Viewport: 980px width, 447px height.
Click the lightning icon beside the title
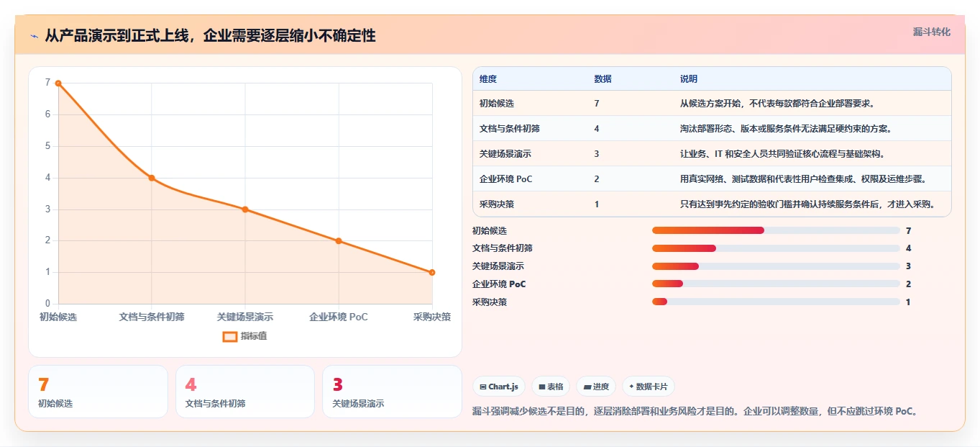pos(35,36)
